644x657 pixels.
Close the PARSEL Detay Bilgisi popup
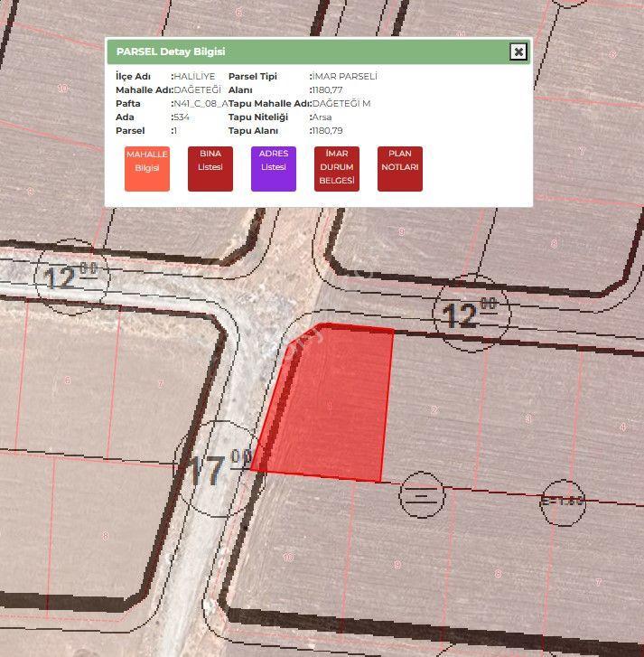point(518,52)
